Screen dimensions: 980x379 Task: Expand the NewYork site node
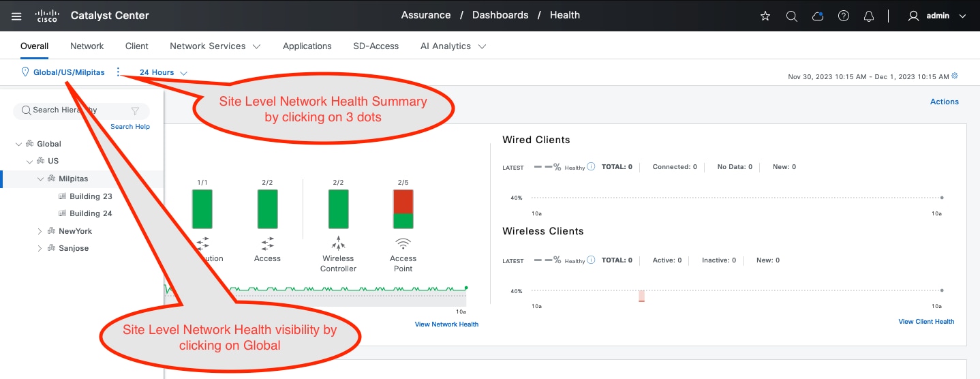click(40, 231)
